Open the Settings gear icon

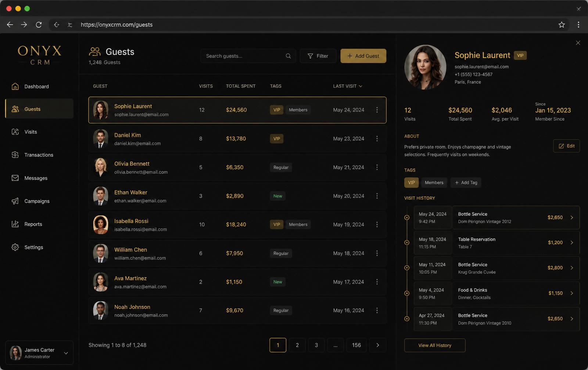click(x=15, y=247)
